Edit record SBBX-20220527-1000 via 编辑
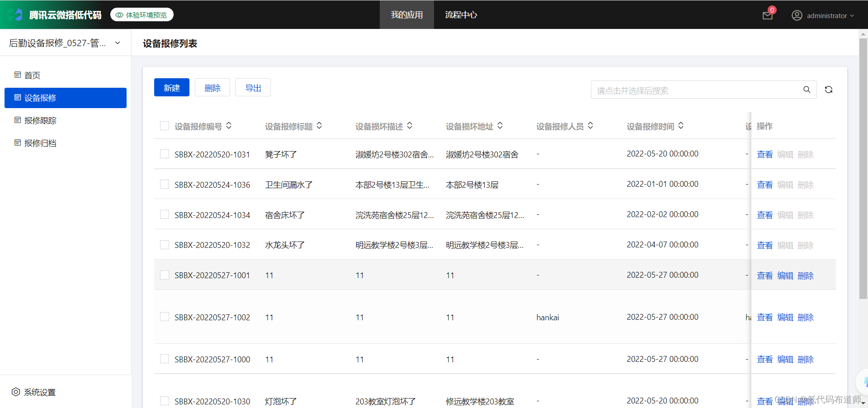The height and width of the screenshot is (408, 868). (x=785, y=359)
